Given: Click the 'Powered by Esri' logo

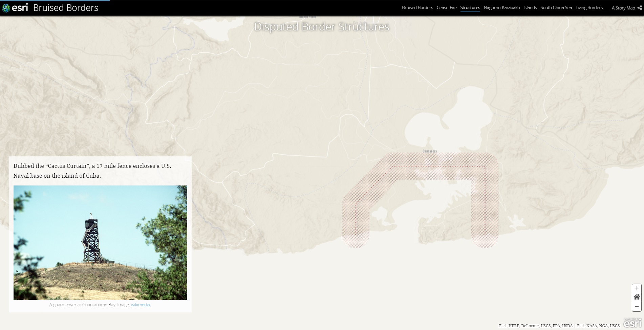Looking at the screenshot, I should pyautogui.click(x=632, y=323).
